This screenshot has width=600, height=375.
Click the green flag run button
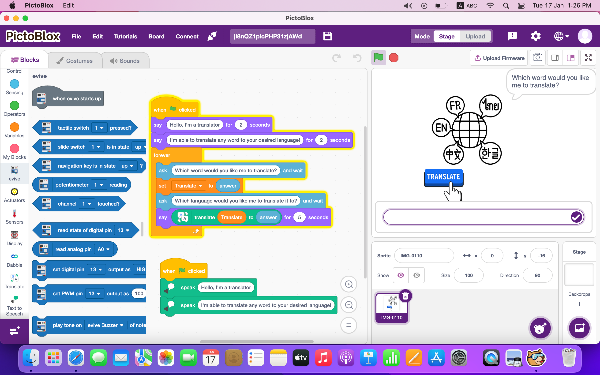tap(378, 58)
